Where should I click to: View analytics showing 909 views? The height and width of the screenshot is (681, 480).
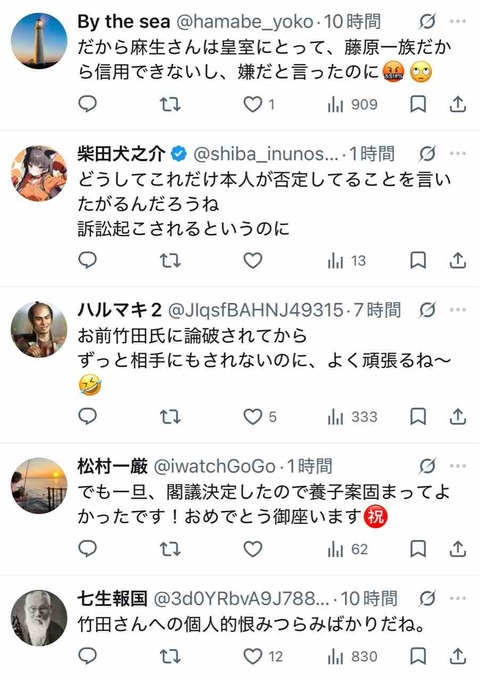(x=352, y=105)
